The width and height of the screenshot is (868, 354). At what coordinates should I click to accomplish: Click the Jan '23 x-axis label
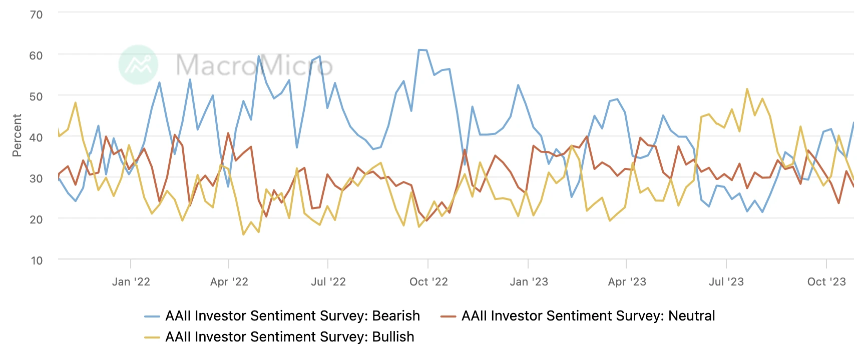(528, 282)
